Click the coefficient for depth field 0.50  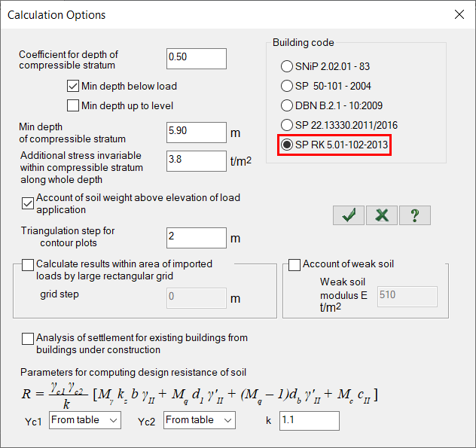pyautogui.click(x=196, y=58)
